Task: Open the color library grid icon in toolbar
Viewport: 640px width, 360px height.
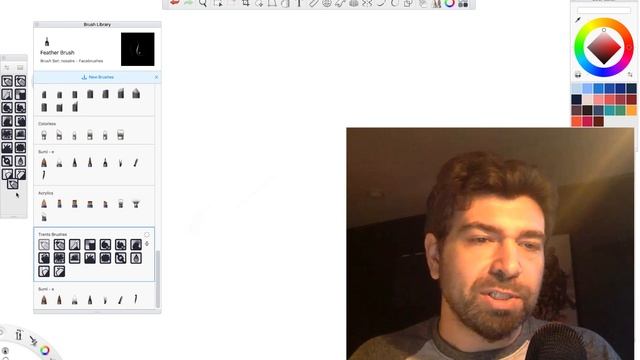Action: (x=463, y=3)
